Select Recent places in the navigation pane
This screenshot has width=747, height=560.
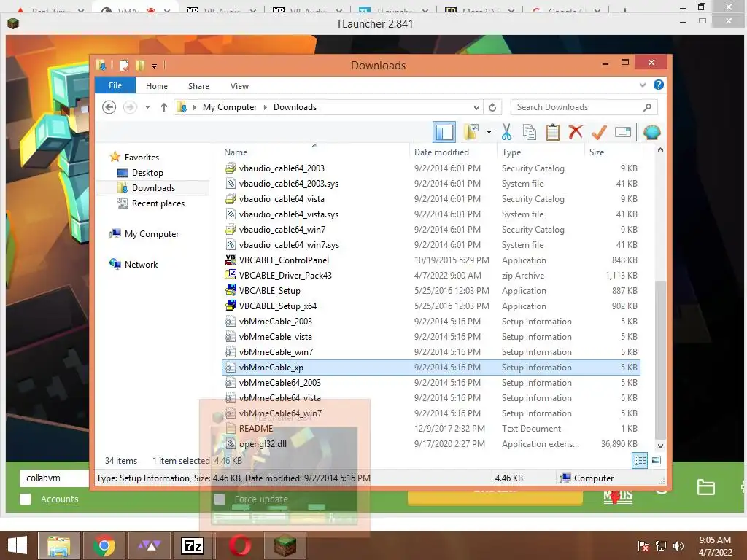tap(158, 203)
